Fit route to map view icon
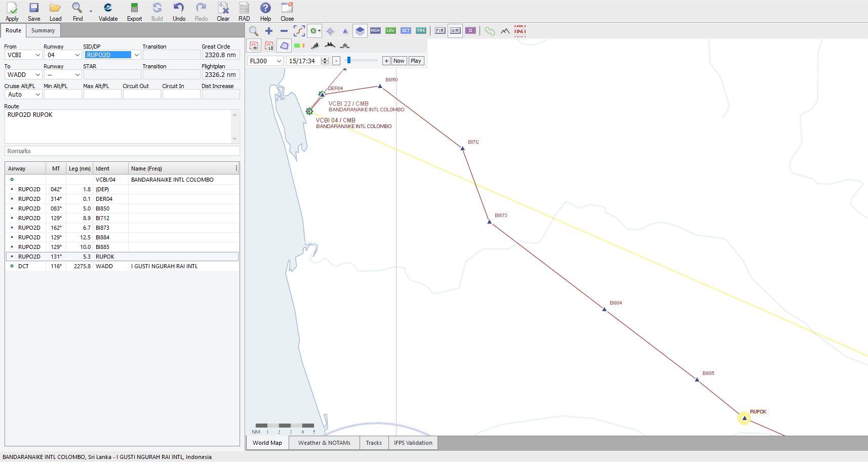Viewport: 868px width, 462px height. point(299,31)
